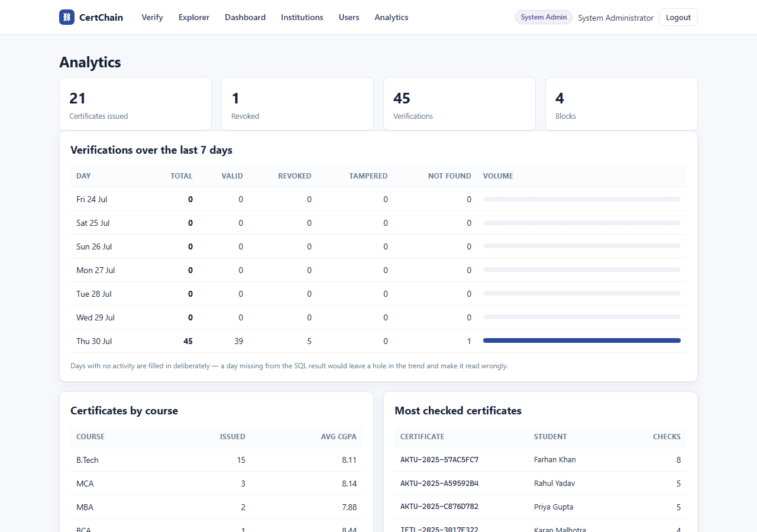Click the B.Tech course row
Screen dimensions: 757x532
pos(216,460)
